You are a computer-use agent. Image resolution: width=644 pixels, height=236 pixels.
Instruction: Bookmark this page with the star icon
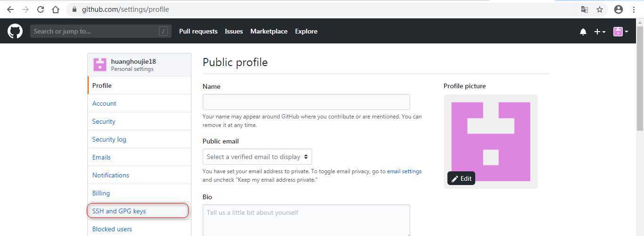[600, 9]
